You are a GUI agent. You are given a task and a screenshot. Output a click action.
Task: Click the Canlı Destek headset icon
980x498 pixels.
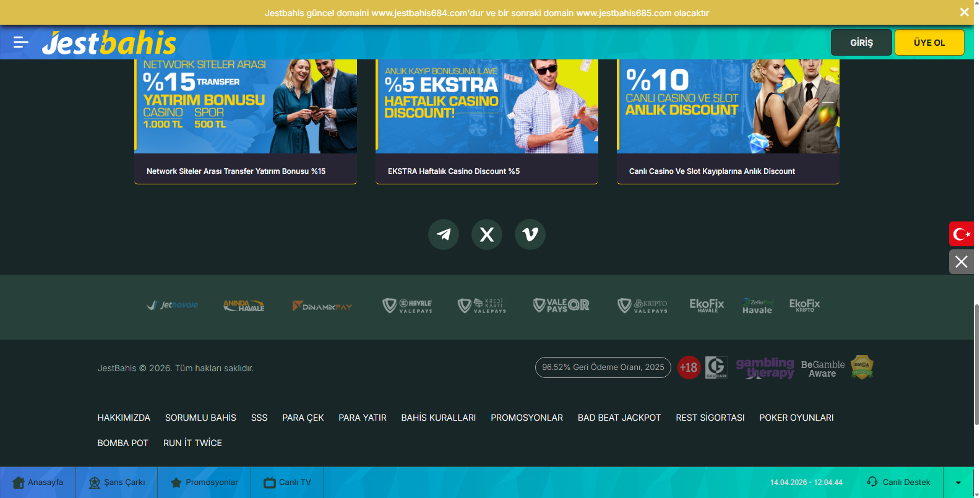click(872, 482)
